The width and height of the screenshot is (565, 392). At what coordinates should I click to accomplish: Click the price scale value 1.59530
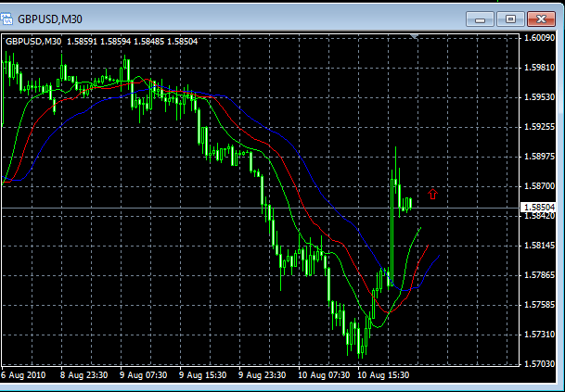coord(539,96)
